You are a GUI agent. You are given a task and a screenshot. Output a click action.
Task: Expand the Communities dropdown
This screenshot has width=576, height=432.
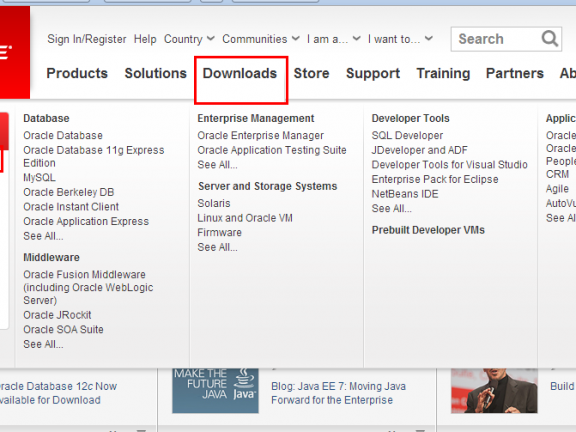[x=261, y=39]
